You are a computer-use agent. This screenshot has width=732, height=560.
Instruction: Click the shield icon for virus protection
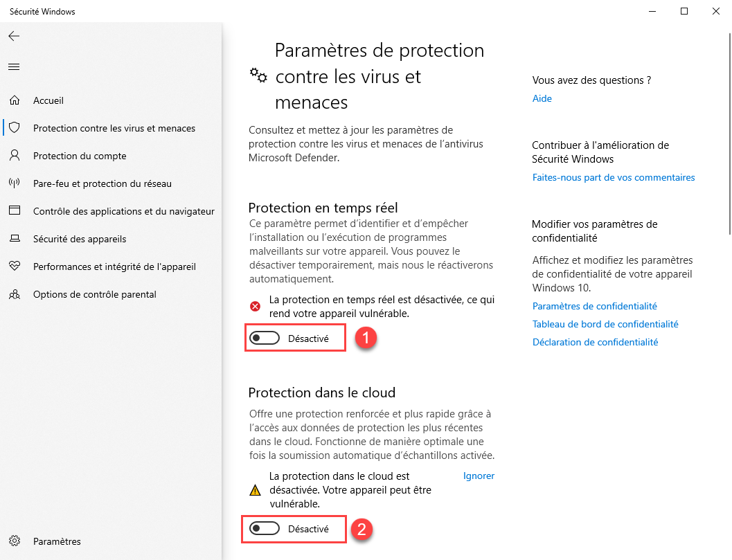(15, 128)
